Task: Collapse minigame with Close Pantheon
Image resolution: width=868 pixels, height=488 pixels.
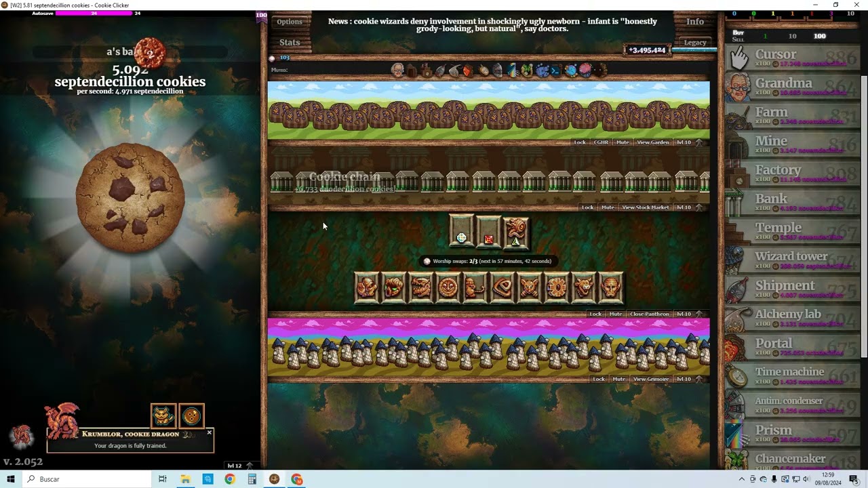Action: [650, 314]
